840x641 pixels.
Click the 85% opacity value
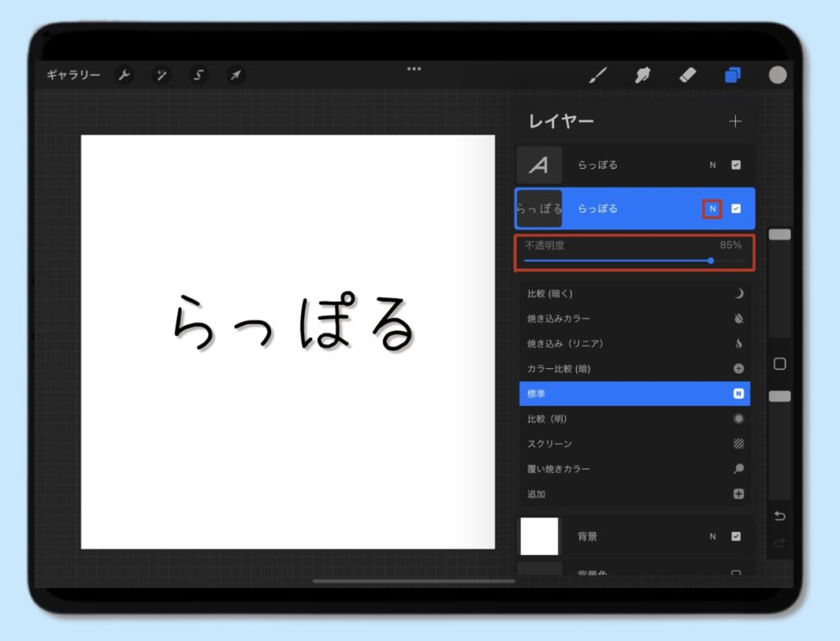(x=731, y=245)
